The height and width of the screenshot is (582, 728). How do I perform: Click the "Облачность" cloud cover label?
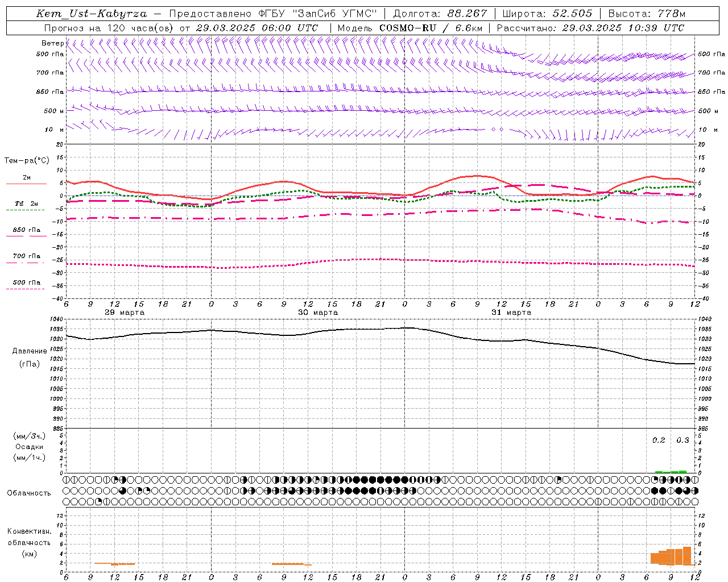tap(29, 493)
